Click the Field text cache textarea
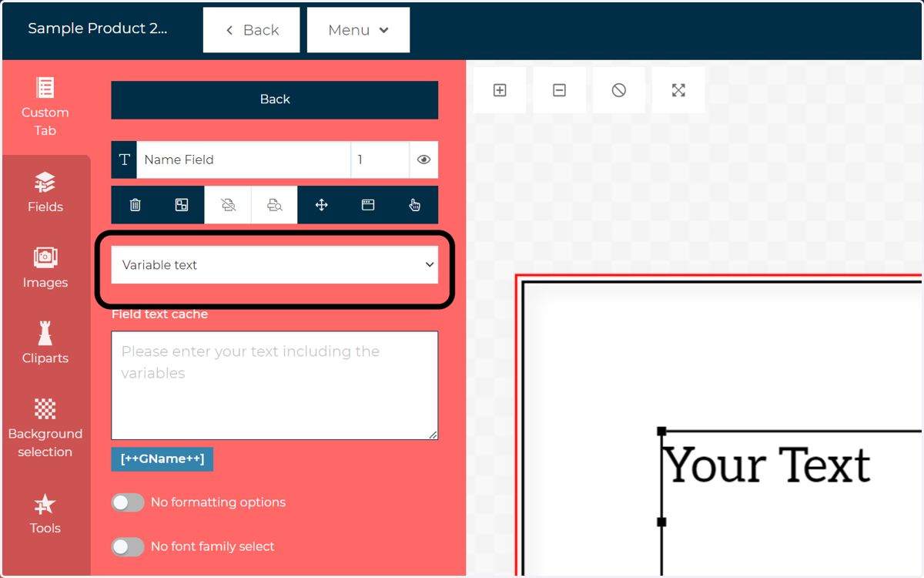The width and height of the screenshot is (924, 578). click(x=275, y=385)
